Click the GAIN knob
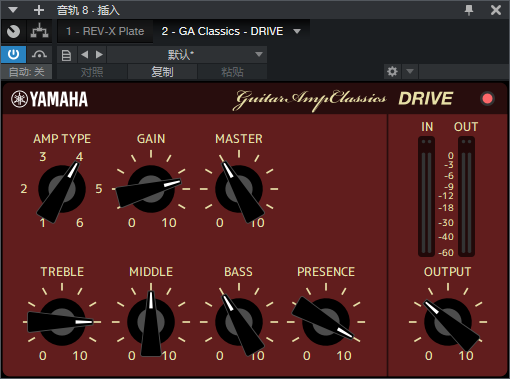Image resolution: width=510 pixels, height=379 pixels. (x=151, y=189)
